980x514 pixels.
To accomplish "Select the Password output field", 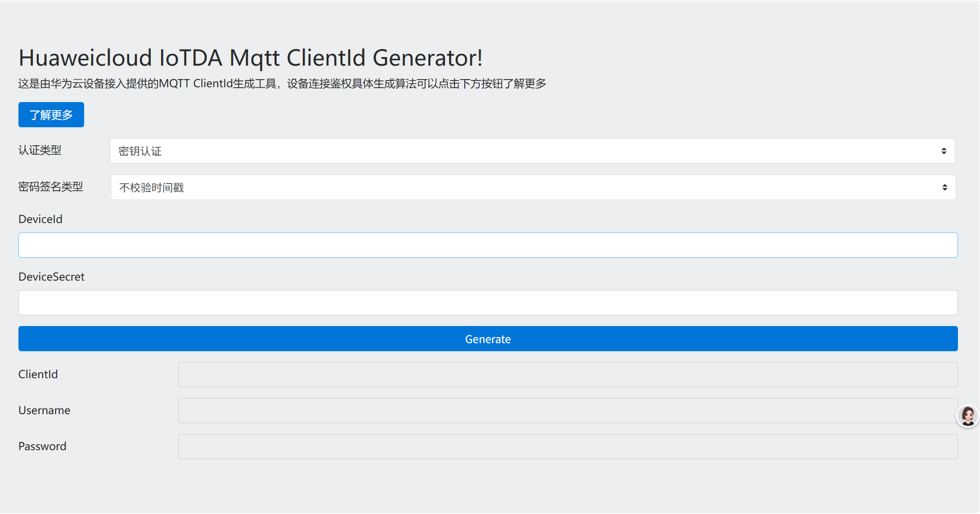I will 568,447.
